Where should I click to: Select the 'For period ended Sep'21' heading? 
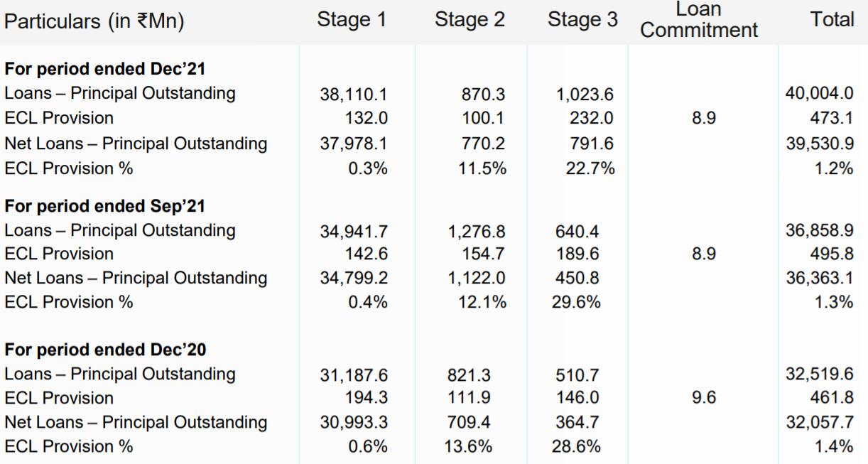pyautogui.click(x=105, y=206)
